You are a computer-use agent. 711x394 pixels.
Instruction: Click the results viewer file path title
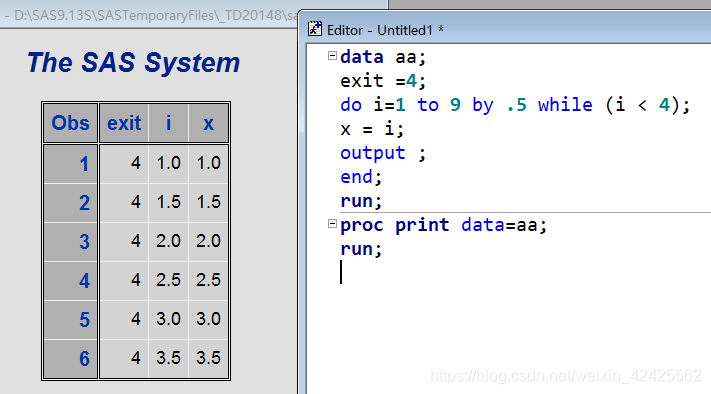tap(151, 16)
